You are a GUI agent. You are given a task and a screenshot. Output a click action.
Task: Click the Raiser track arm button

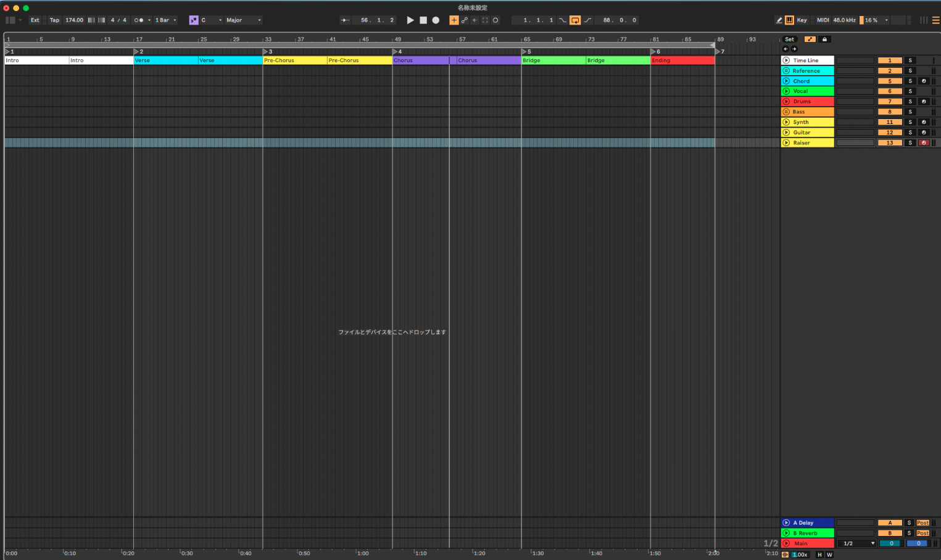(x=924, y=143)
